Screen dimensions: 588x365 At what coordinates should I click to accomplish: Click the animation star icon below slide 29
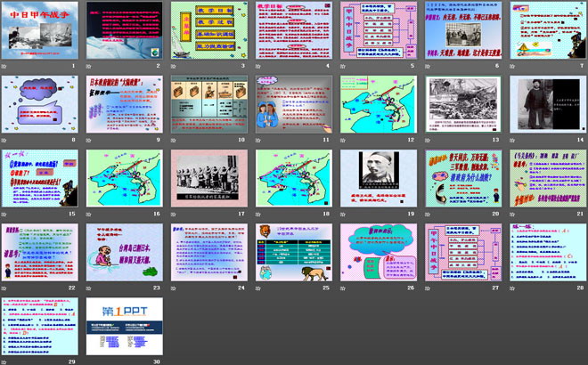pos(4,362)
